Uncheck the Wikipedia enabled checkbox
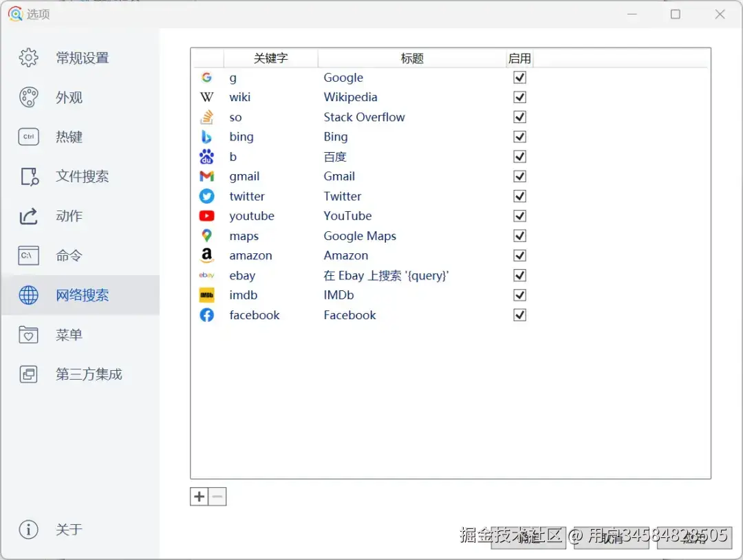 click(x=520, y=97)
